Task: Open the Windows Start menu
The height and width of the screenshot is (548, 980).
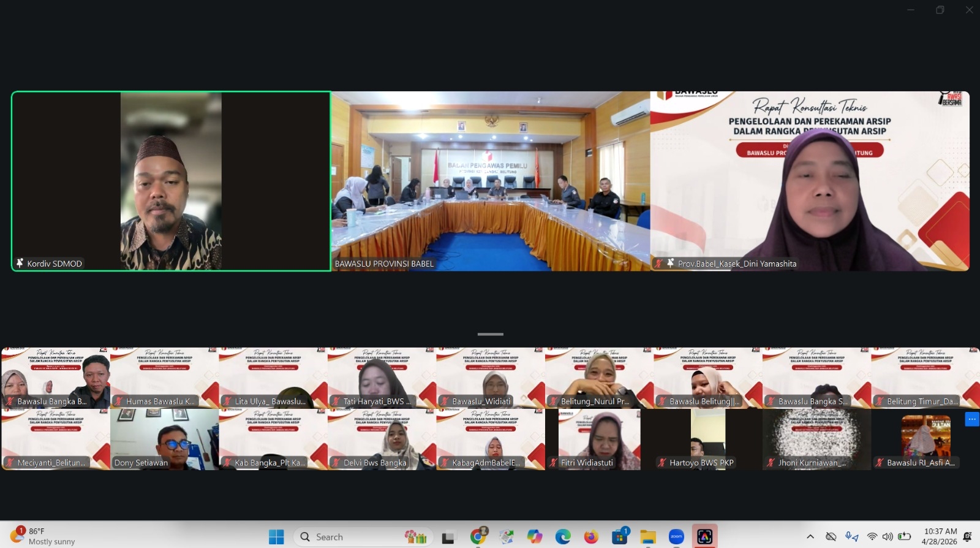Action: pyautogui.click(x=276, y=537)
